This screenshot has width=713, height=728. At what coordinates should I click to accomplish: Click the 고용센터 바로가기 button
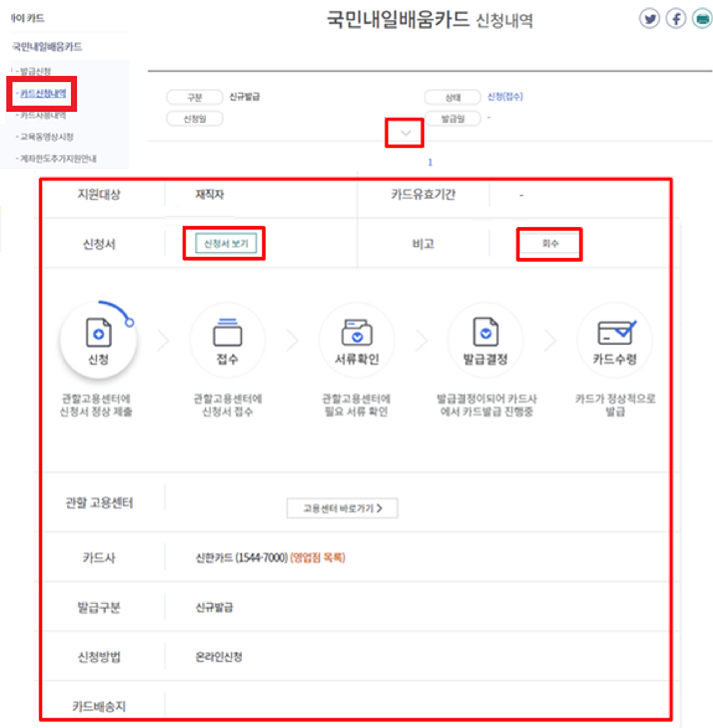[x=342, y=508]
